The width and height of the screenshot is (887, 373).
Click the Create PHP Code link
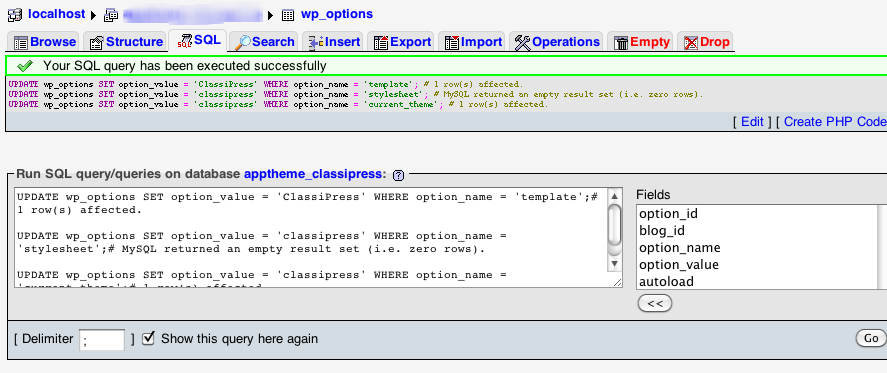(835, 122)
